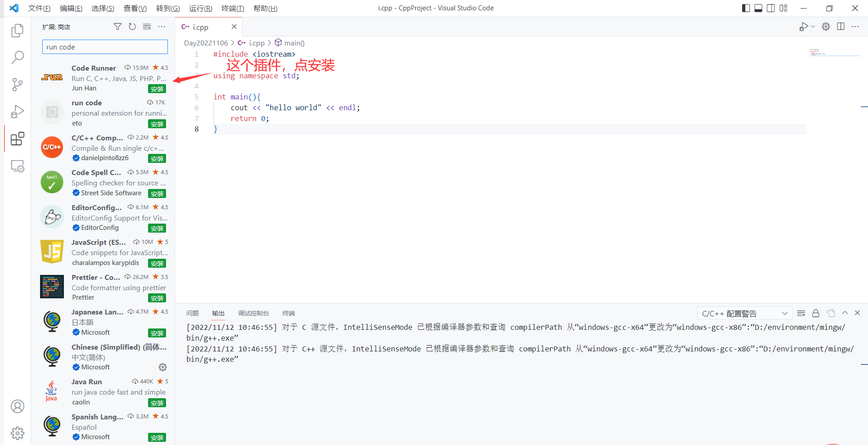Open the 运行(R) menu

200,8
